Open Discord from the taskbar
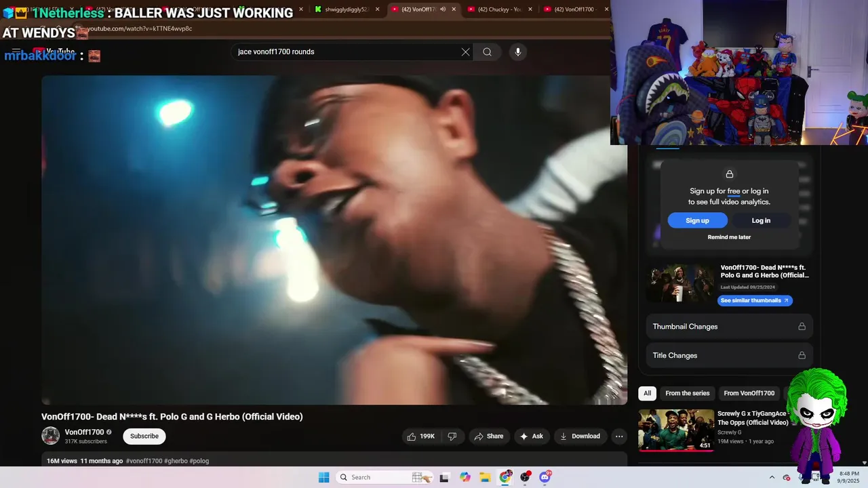 pos(545,477)
